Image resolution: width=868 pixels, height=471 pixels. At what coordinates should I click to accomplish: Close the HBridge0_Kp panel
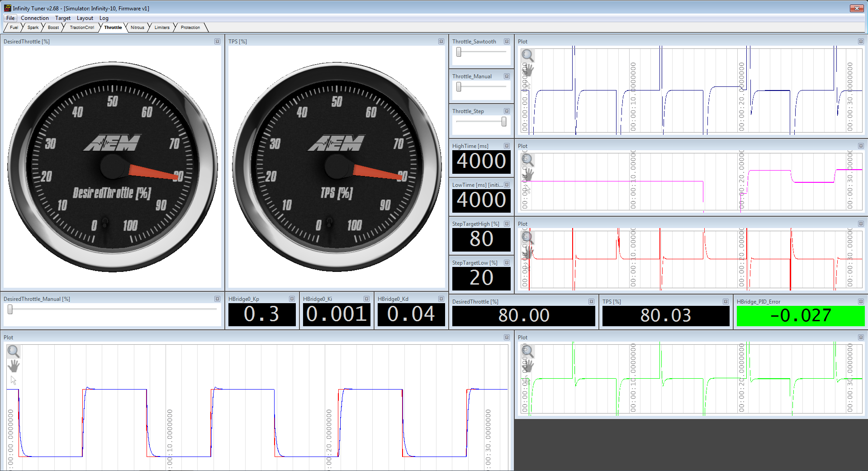(x=292, y=299)
